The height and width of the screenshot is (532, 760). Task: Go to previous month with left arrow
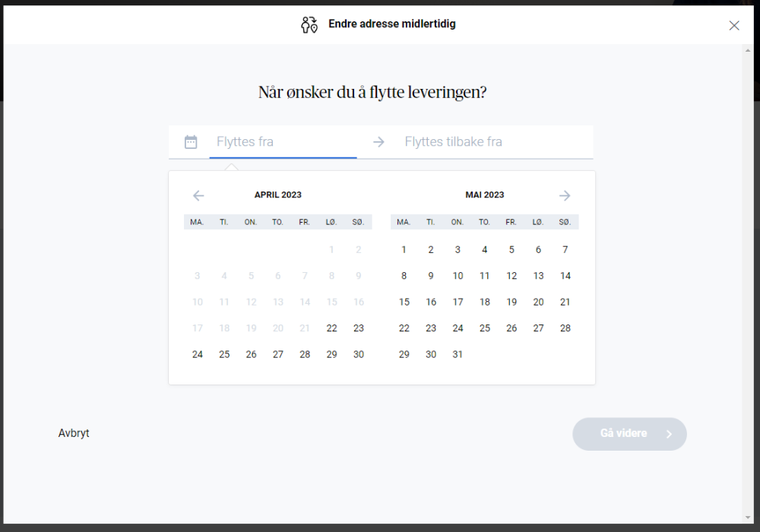pos(198,195)
